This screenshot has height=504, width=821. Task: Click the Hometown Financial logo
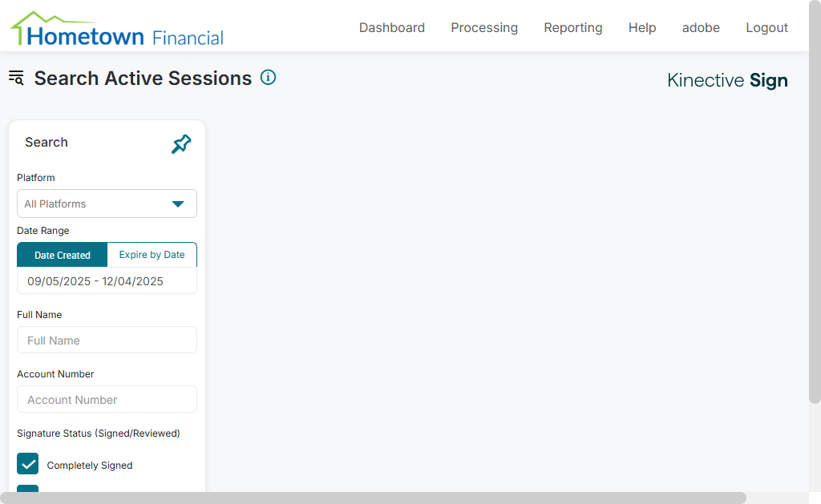tap(117, 30)
